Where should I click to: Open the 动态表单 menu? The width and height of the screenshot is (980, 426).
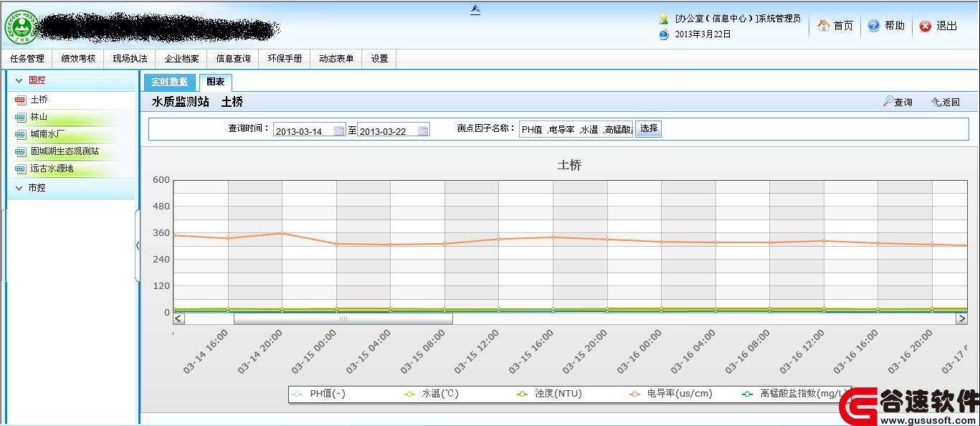[x=336, y=59]
